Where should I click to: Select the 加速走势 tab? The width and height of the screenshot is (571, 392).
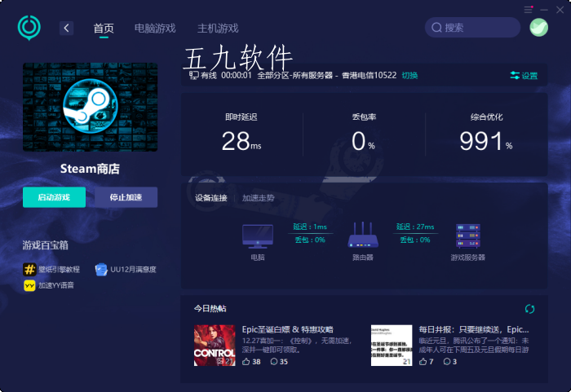point(259,198)
